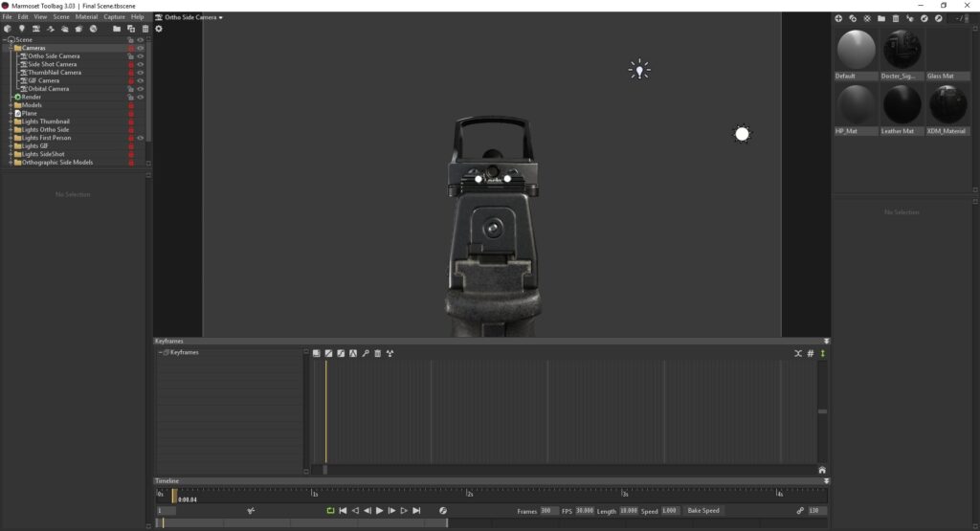Click the keyframe tool icon below timeline

click(251, 510)
